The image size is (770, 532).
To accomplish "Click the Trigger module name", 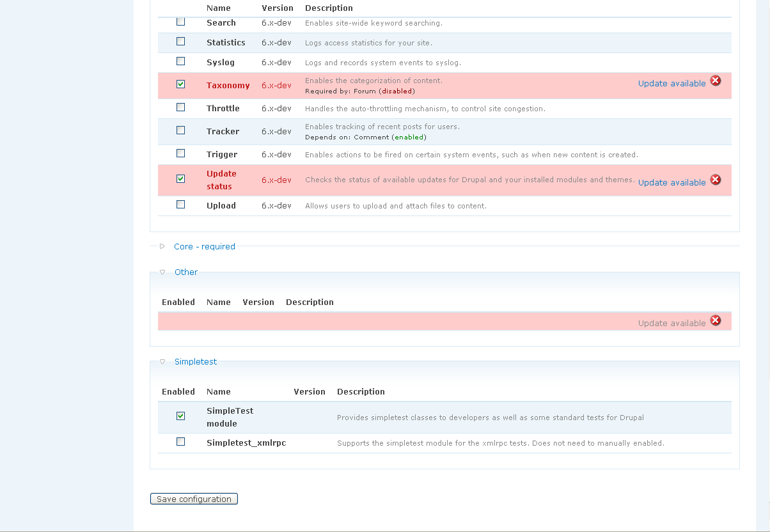I will click(222, 155).
